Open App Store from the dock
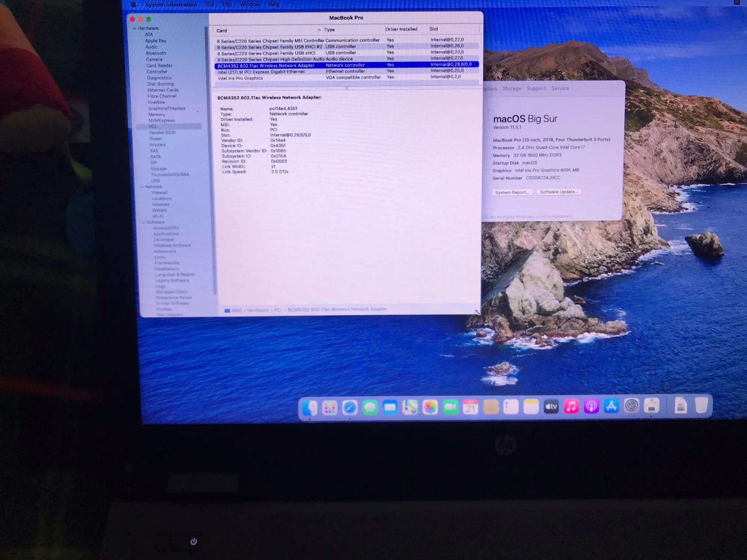 [x=611, y=406]
